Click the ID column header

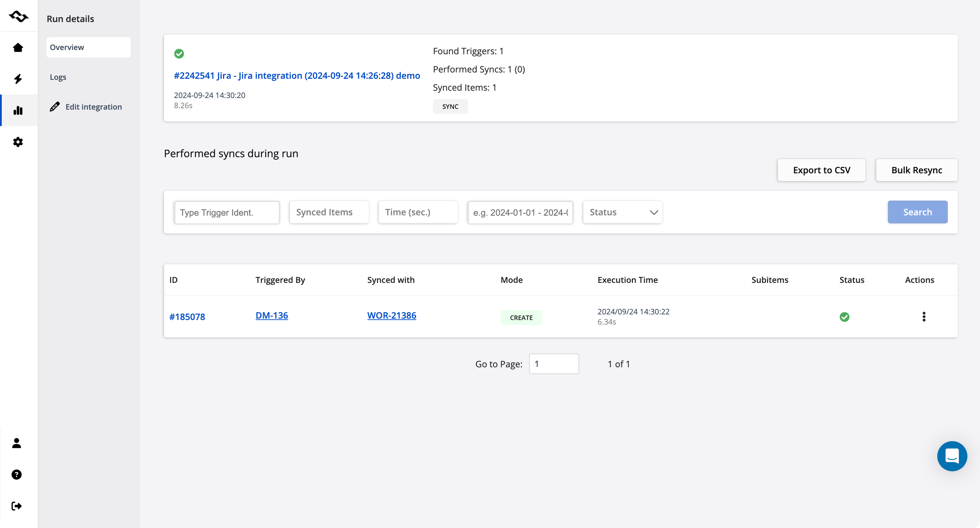[x=173, y=280]
